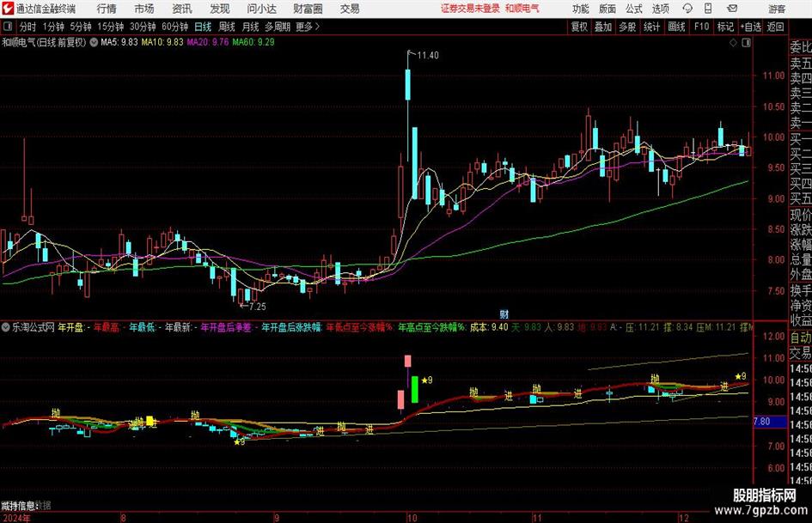Viewport: 812px width, 523px height.
Task: Open the 版面 menu
Action: (607, 9)
